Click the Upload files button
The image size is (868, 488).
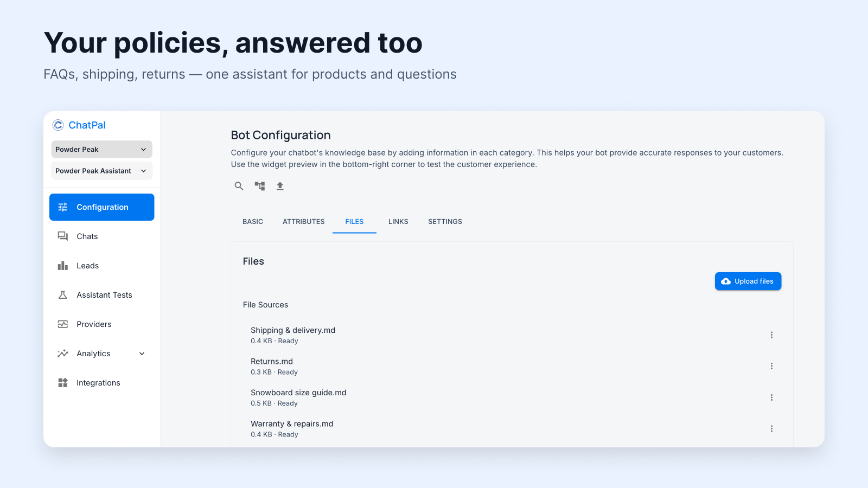(748, 281)
